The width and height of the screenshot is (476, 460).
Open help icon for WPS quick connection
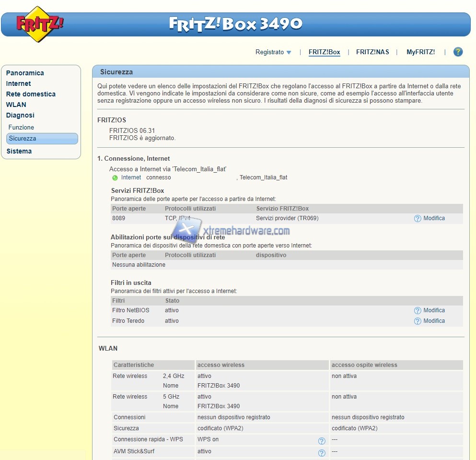tap(322, 441)
